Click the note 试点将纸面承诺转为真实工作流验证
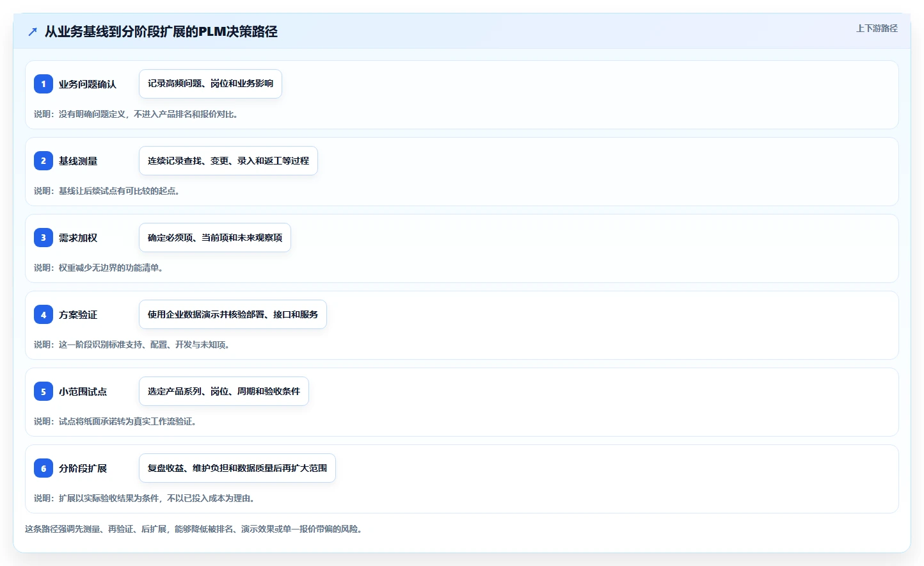The height and width of the screenshot is (566, 924). (x=116, y=421)
